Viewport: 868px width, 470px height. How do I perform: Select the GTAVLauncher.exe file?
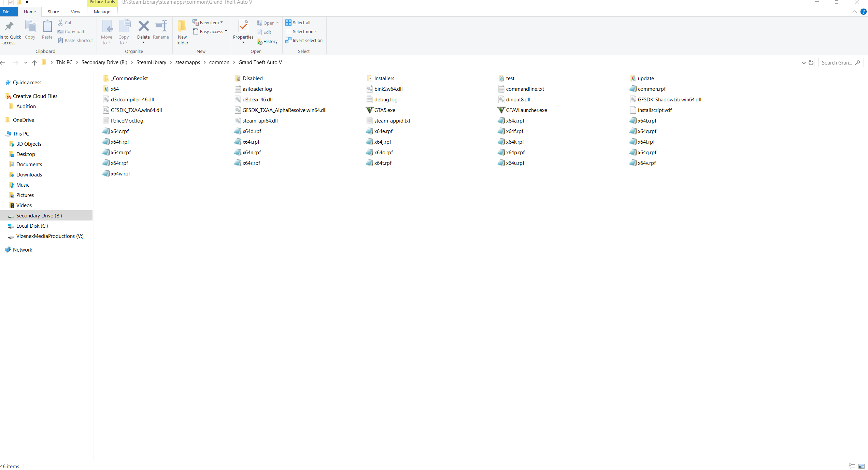tap(522, 110)
